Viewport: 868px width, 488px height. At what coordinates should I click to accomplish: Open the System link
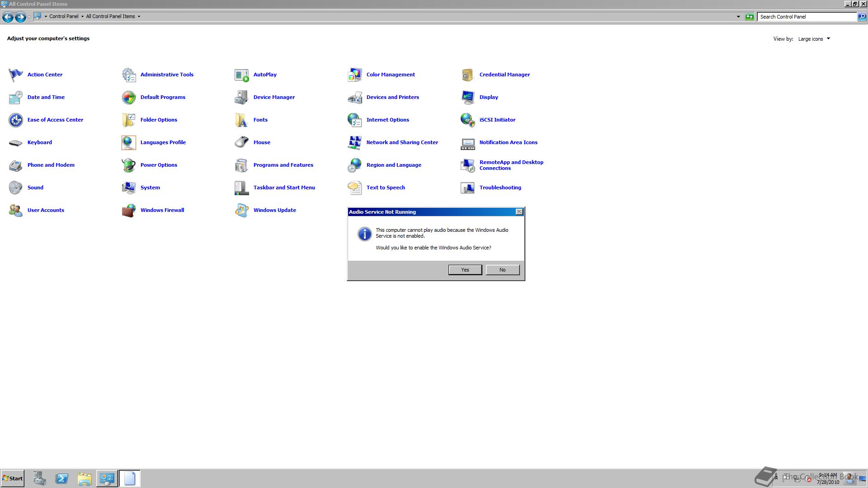150,188
